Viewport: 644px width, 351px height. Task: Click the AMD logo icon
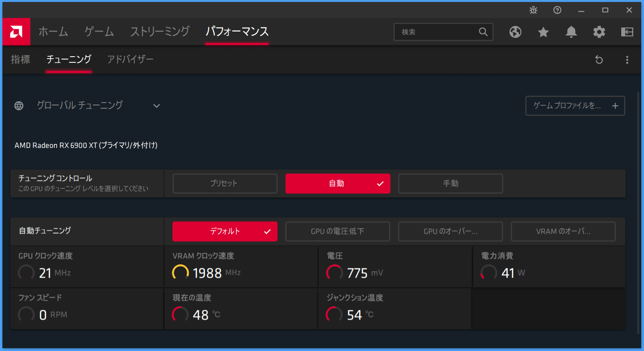16,32
